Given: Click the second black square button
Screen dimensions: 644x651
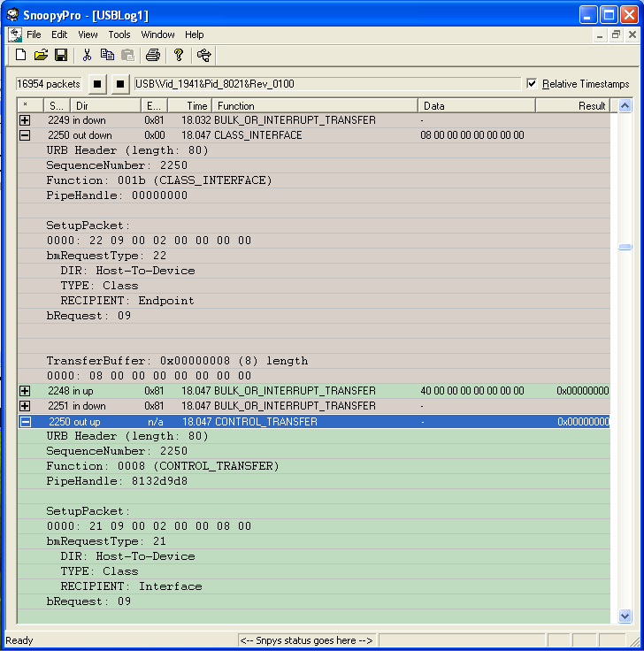Looking at the screenshot, I should [x=120, y=84].
